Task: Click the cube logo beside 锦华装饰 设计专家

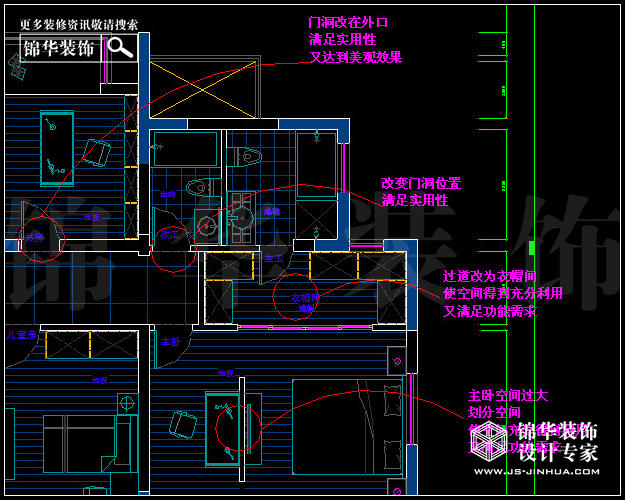Action: tap(492, 438)
